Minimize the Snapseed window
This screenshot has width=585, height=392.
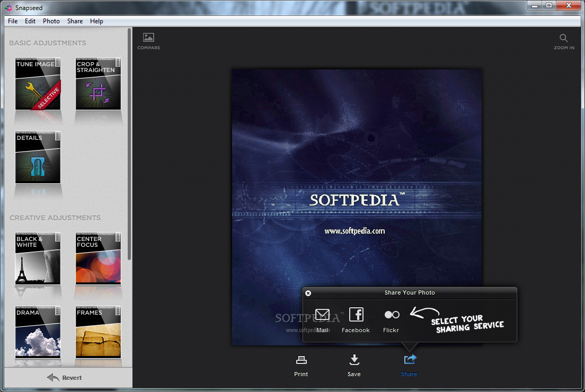(x=535, y=5)
